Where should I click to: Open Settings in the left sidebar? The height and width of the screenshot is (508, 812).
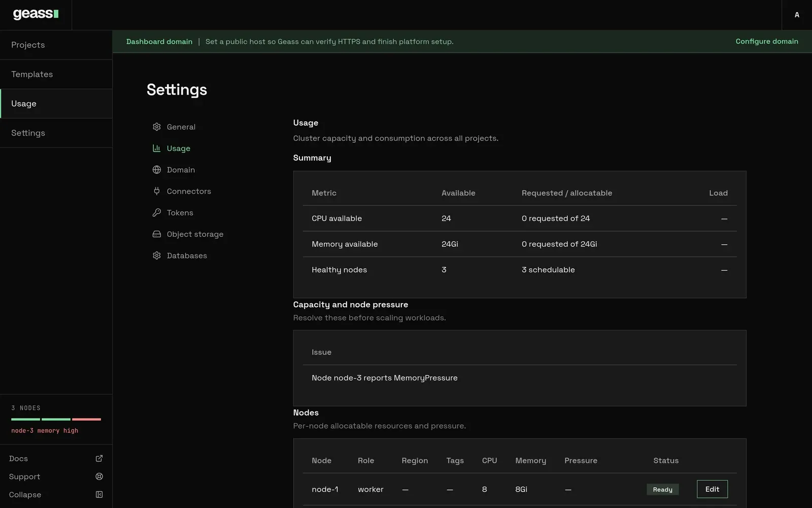click(56, 133)
